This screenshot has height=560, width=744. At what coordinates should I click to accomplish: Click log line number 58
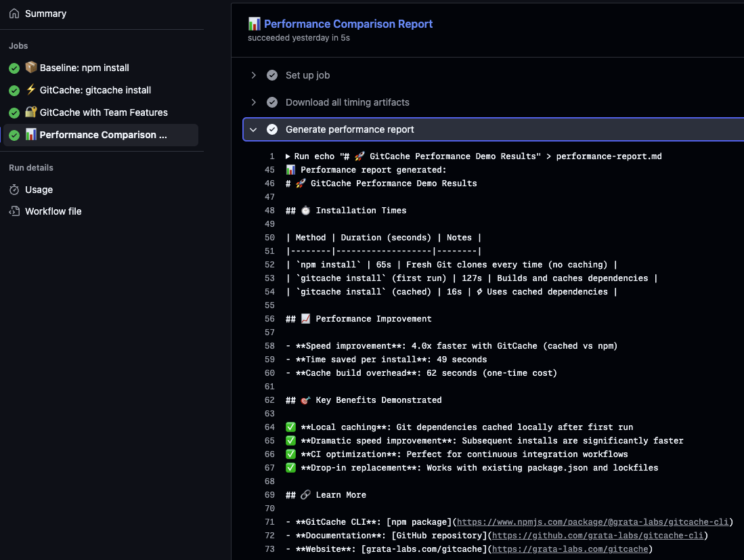[270, 346]
